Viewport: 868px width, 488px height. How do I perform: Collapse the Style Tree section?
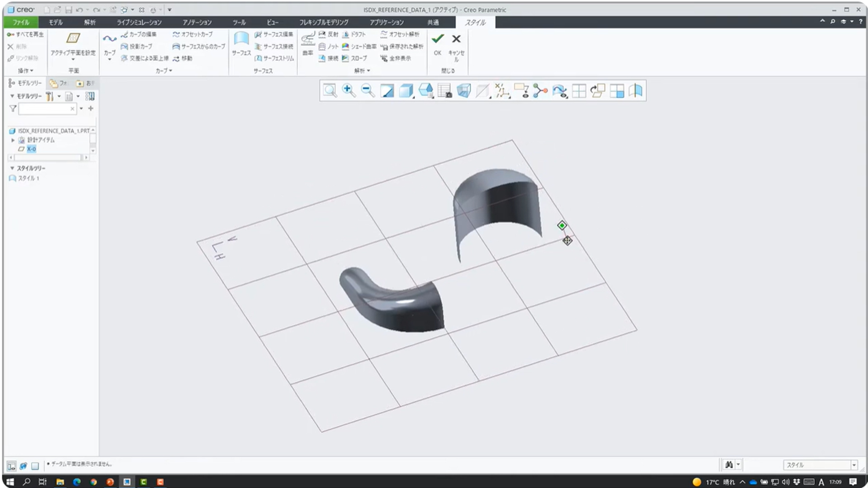[x=12, y=168]
